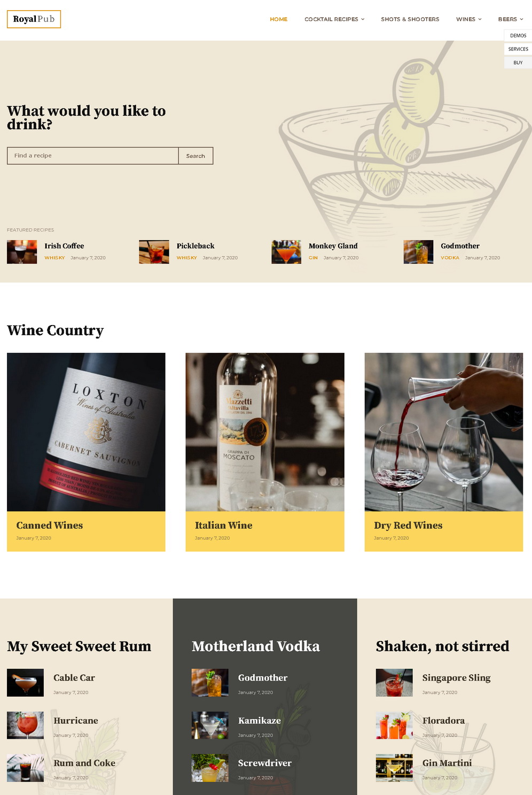Click the Buy side button
The image size is (532, 795).
tap(518, 63)
